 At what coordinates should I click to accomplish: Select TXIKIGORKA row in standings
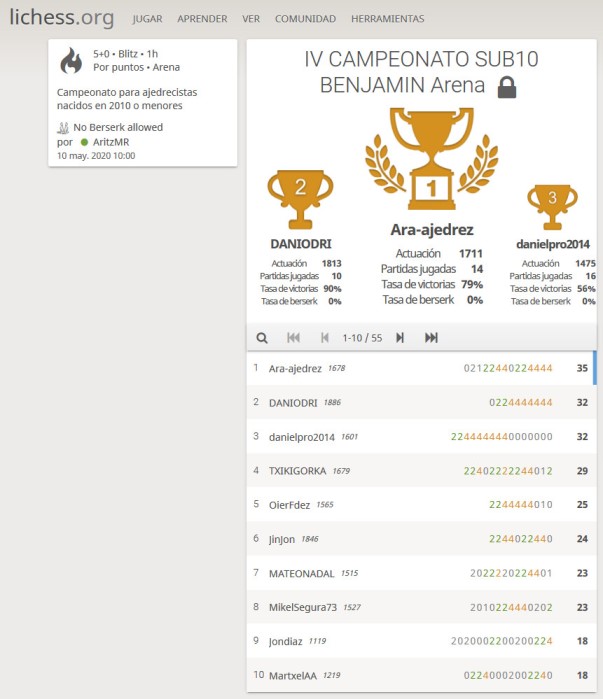[420, 470]
